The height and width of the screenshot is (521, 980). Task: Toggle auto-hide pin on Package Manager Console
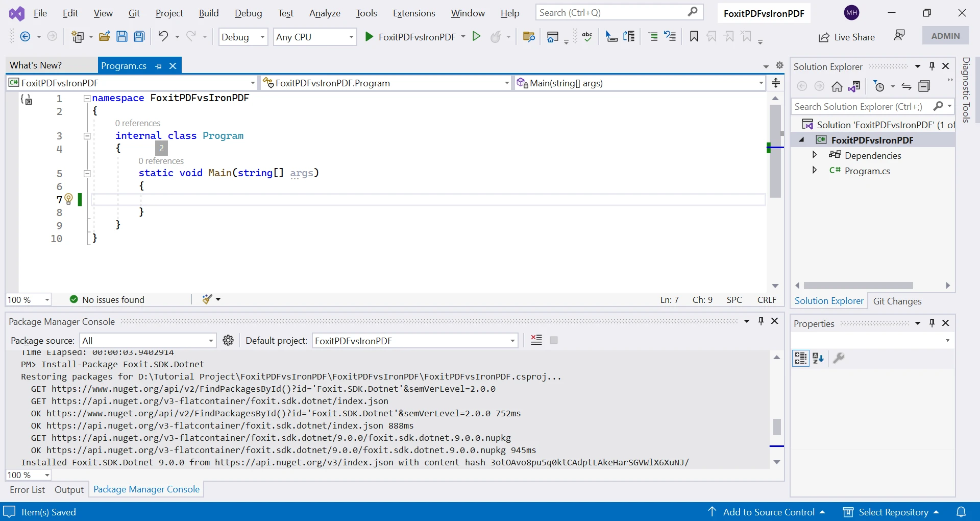click(x=761, y=321)
